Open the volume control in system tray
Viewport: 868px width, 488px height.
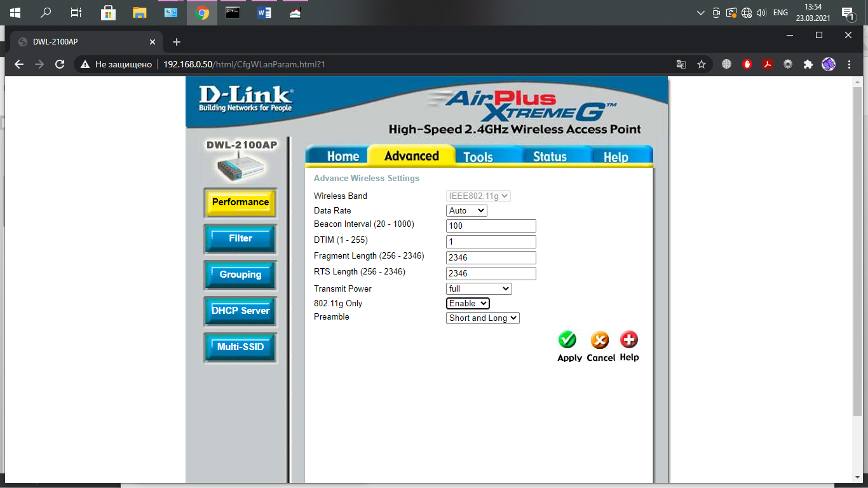[x=761, y=13]
